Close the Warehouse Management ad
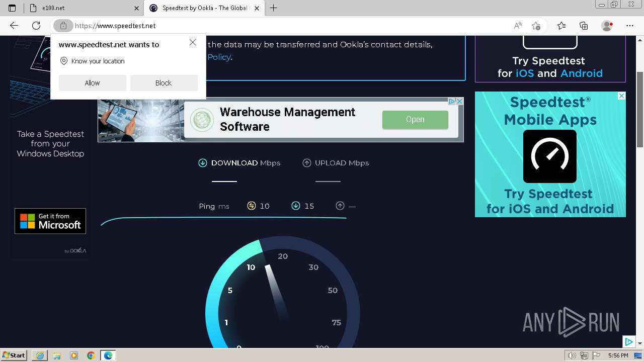The image size is (644, 362). point(459,101)
